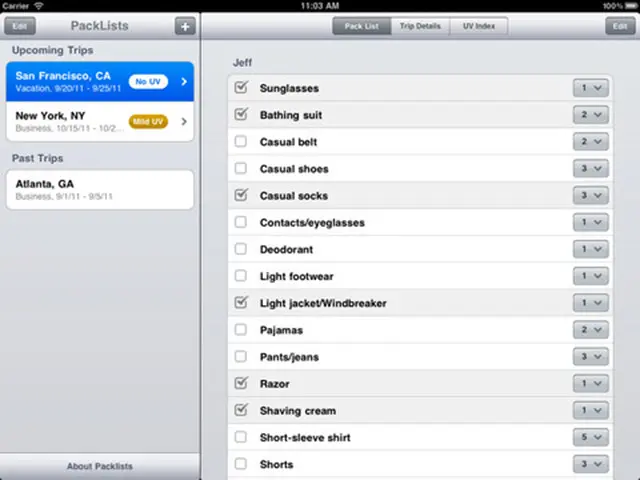Screen dimensions: 640x480
Task: Tap the No UV badge
Action: (x=148, y=81)
